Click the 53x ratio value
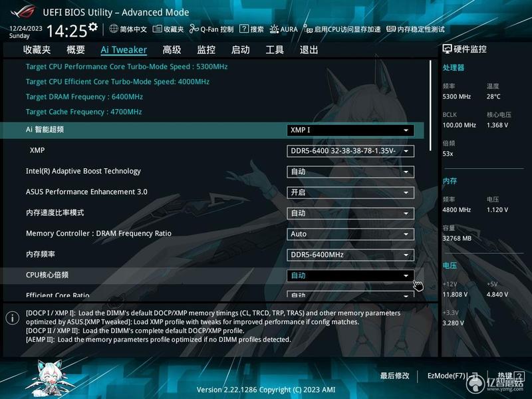 448,154
